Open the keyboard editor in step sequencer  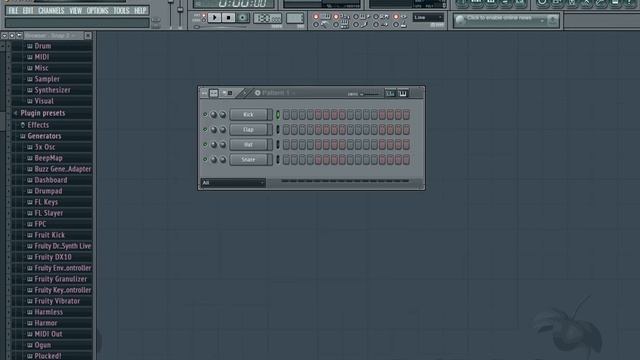(402, 93)
